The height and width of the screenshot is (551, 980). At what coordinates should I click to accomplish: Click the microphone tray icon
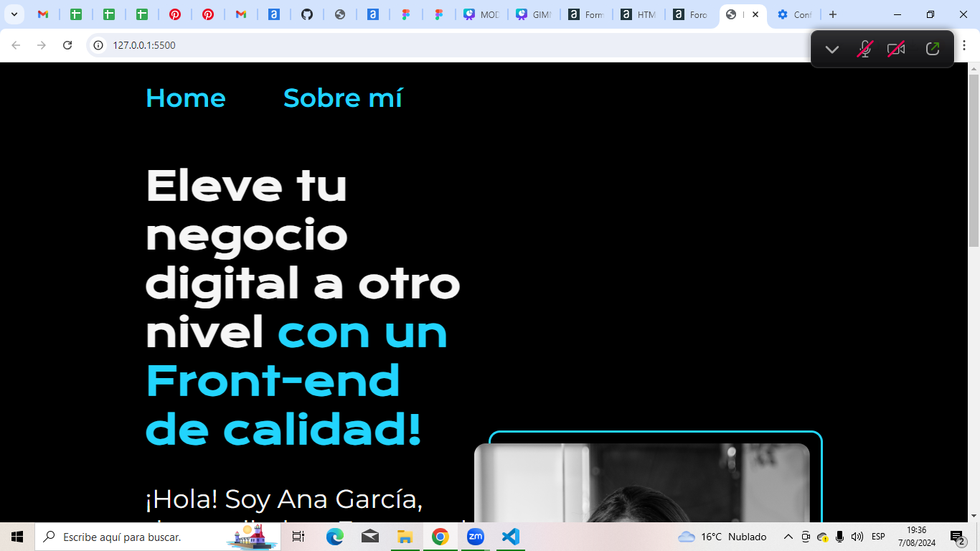click(840, 537)
